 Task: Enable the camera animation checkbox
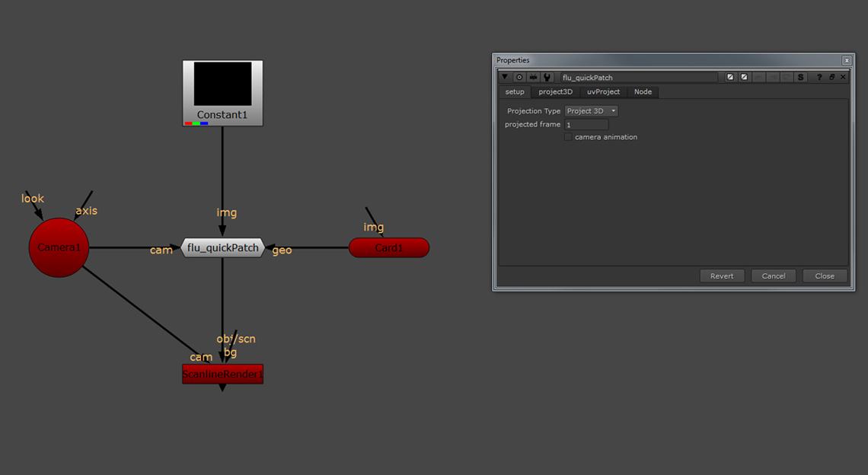click(568, 137)
